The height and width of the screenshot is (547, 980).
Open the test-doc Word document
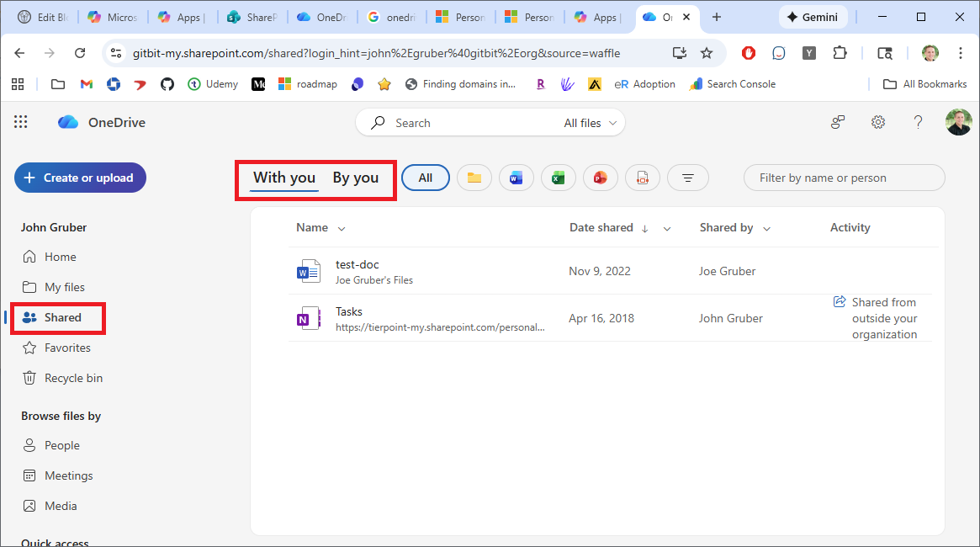pyautogui.click(x=357, y=263)
